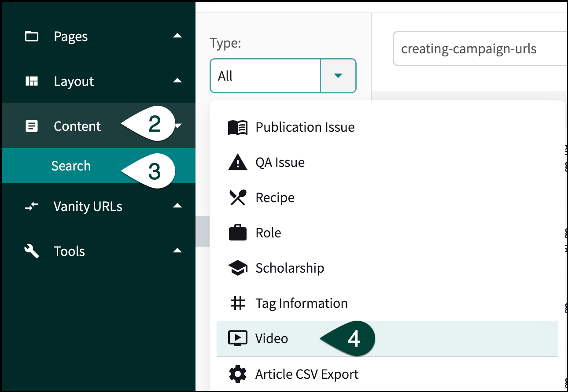
Task: Expand the Tools section arrow
Action: tap(177, 251)
